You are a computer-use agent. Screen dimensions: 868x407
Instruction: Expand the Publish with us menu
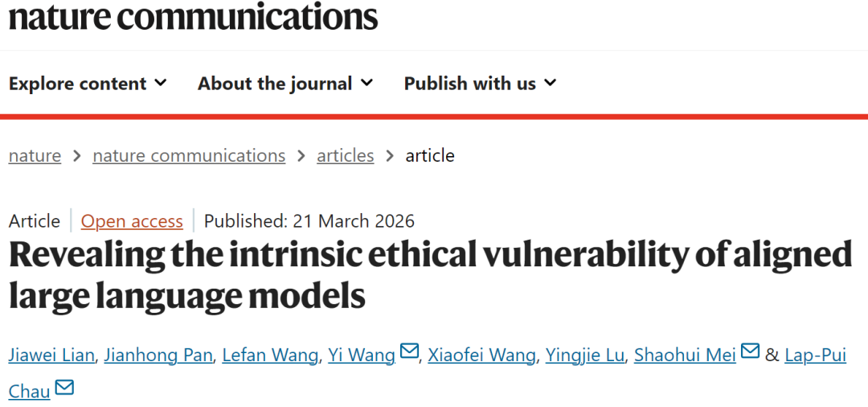point(480,84)
